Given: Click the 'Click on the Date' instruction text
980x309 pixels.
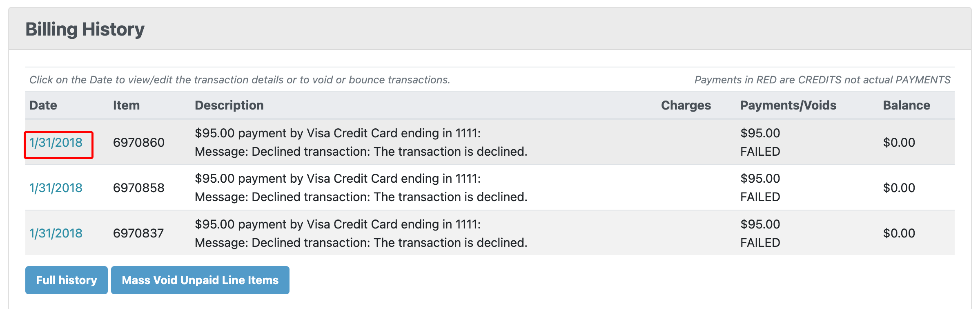Looking at the screenshot, I should (x=240, y=80).
